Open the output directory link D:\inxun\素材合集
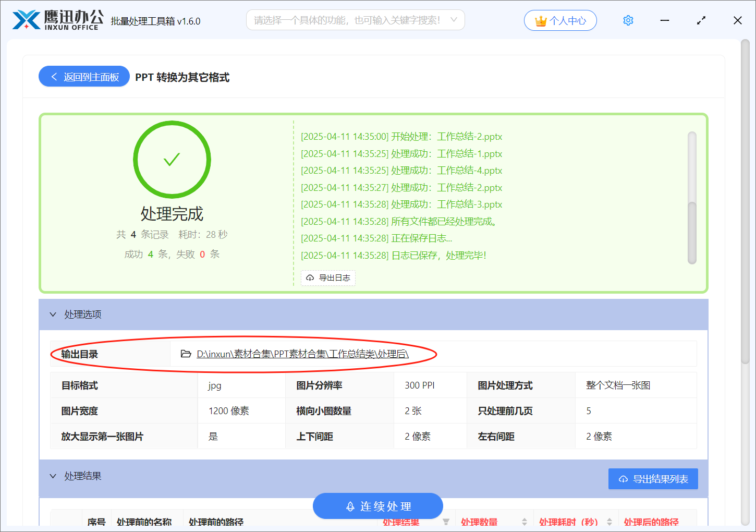Image resolution: width=756 pixels, height=532 pixels. click(302, 354)
